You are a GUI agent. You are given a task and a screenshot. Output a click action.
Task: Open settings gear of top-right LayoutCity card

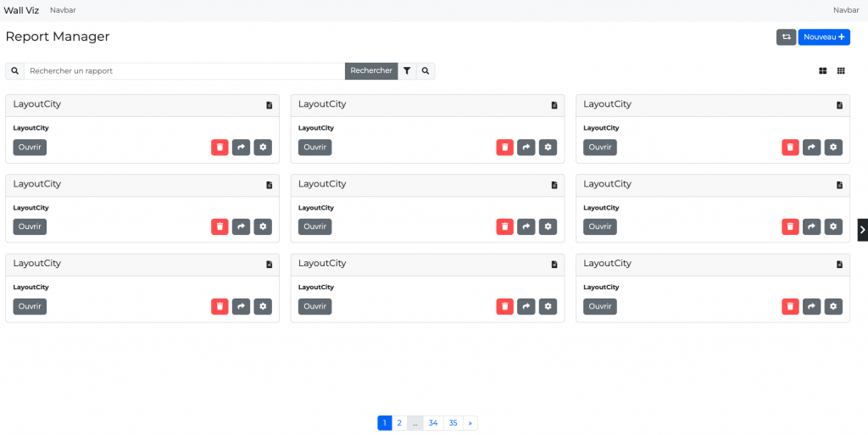click(833, 148)
